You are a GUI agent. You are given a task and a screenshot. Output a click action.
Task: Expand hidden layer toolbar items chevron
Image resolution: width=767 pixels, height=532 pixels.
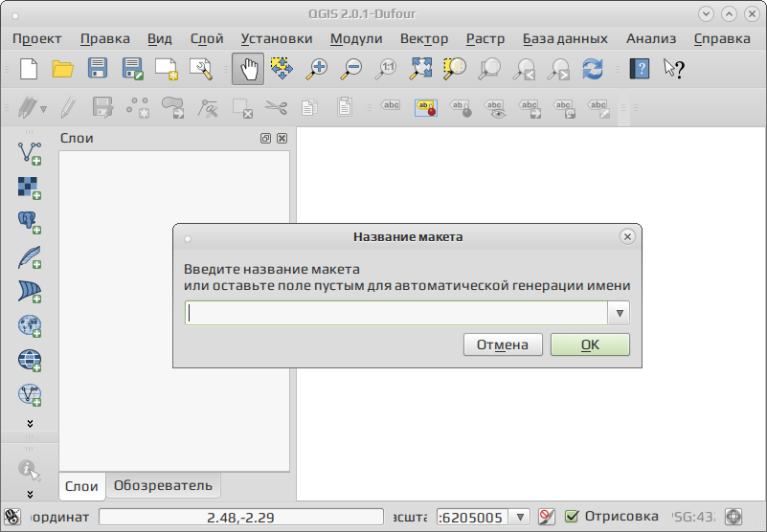click(30, 424)
